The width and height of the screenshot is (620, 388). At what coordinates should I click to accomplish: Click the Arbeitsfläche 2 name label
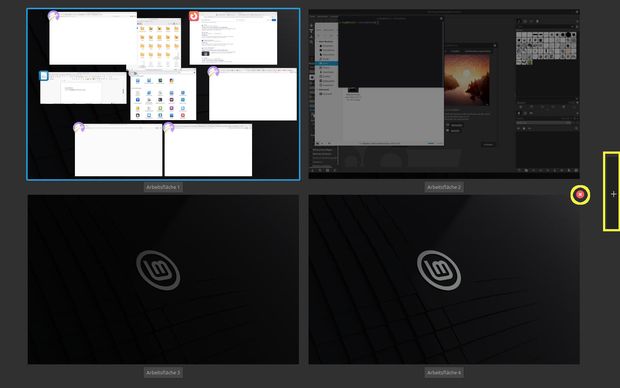pos(444,187)
